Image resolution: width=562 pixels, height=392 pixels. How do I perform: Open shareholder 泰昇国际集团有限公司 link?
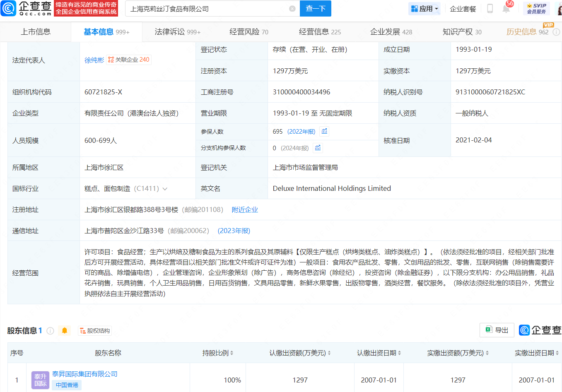(85, 374)
